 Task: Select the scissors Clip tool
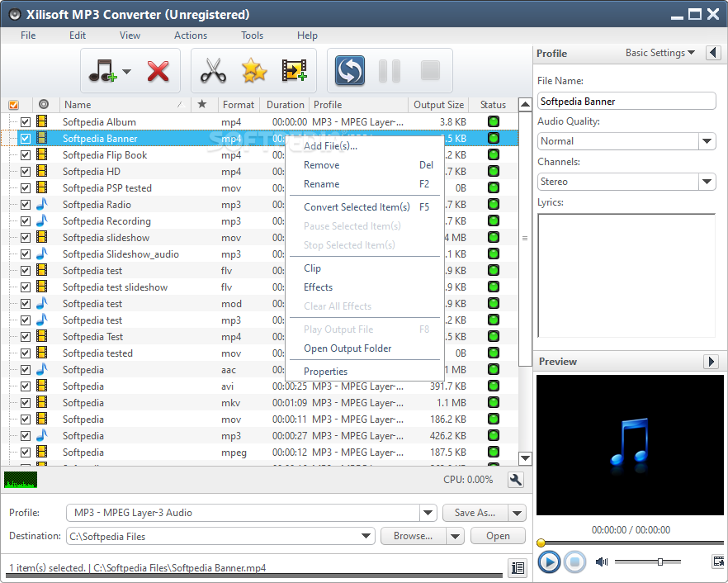click(x=213, y=71)
